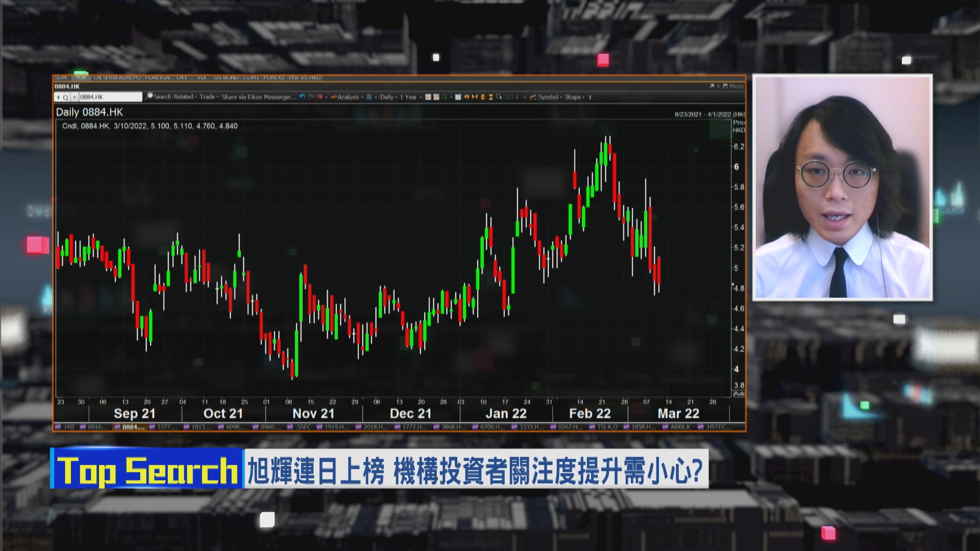Click the Trade link in the toolbar
Image resolution: width=980 pixels, height=551 pixels.
coord(207,96)
